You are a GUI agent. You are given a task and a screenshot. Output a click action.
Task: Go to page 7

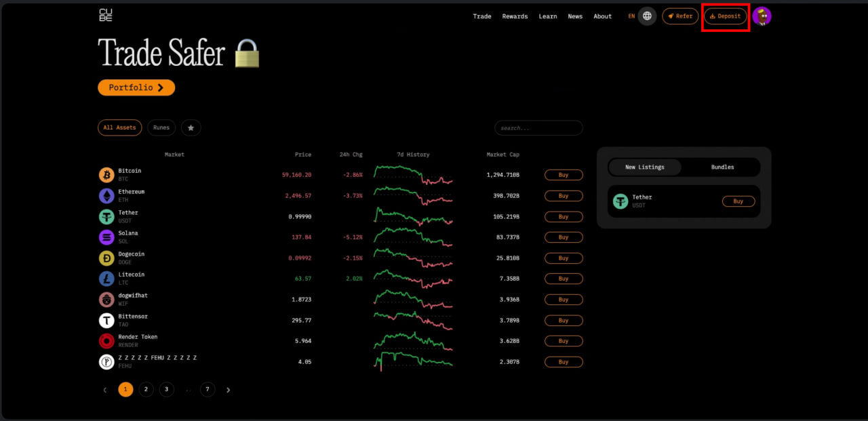tap(208, 389)
